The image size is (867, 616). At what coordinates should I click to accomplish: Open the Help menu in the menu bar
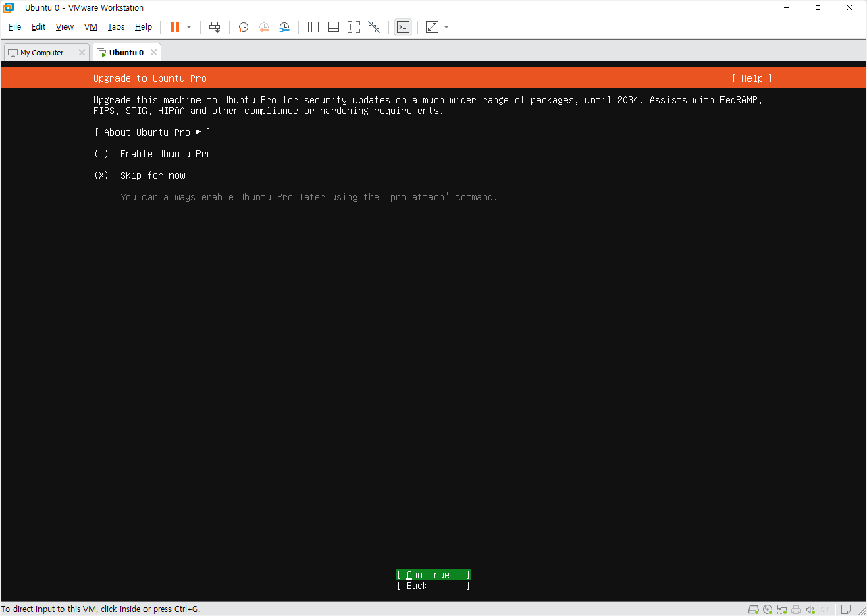coord(143,27)
